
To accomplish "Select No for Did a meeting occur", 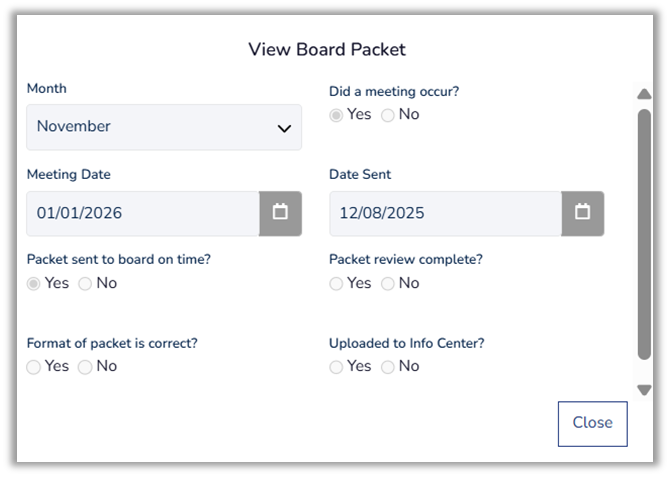I will (388, 115).
